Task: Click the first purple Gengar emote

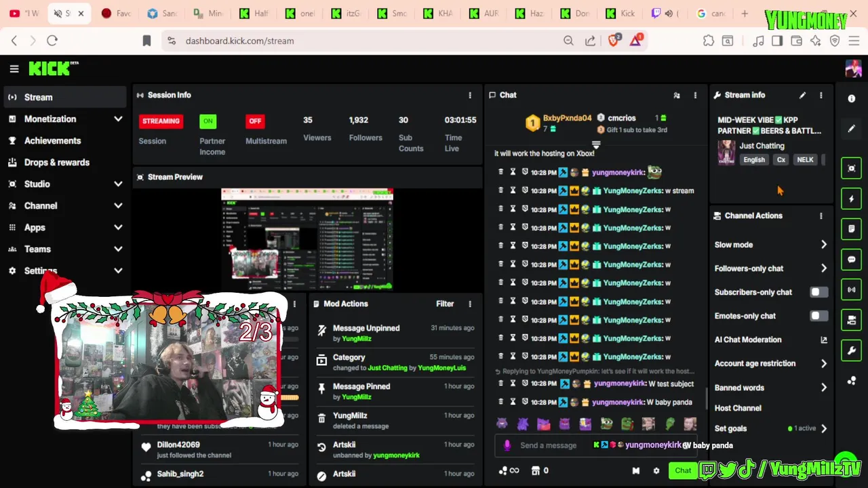Action: pos(502,424)
